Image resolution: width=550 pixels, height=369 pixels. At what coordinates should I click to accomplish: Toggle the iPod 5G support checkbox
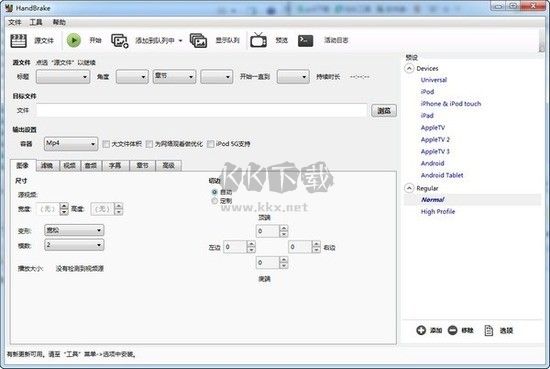pyautogui.click(x=210, y=144)
